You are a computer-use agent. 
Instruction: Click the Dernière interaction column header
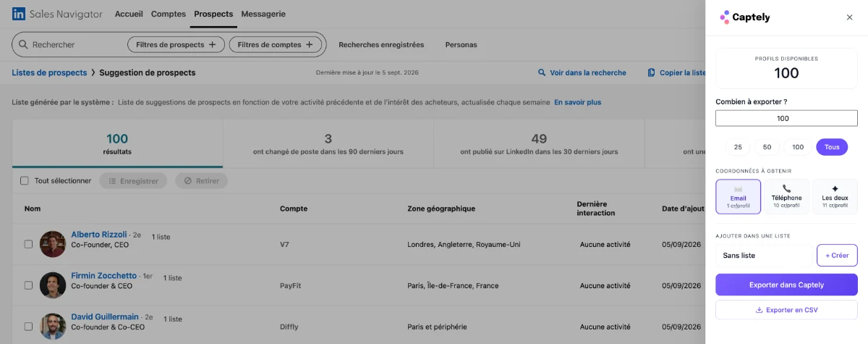click(x=596, y=209)
